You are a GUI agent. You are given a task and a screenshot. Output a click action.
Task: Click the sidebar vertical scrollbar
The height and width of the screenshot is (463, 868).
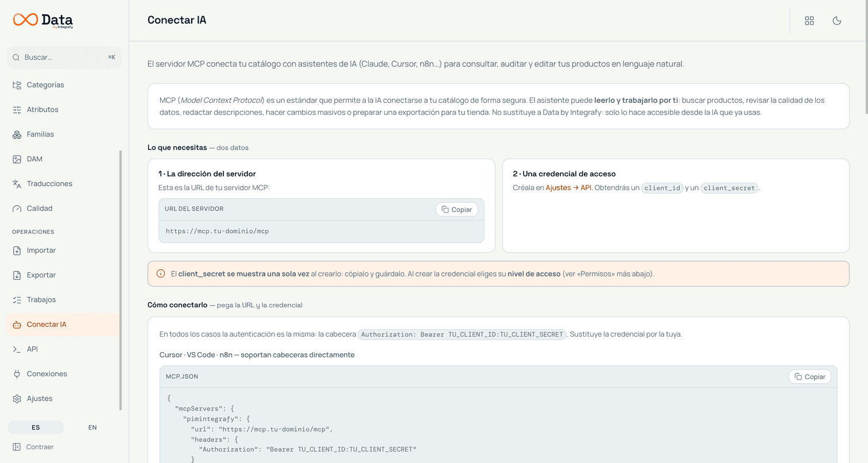[x=121, y=280]
